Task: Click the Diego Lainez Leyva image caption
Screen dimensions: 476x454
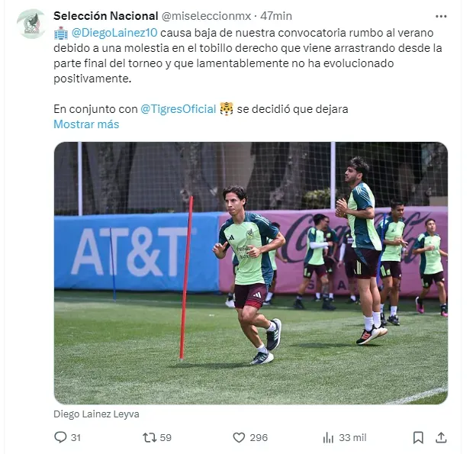Action: click(96, 414)
